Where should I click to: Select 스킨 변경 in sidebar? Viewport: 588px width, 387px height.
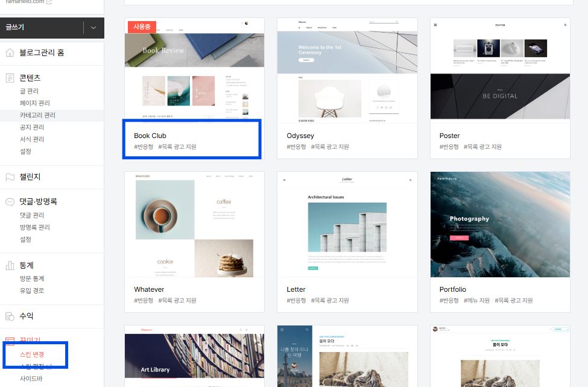32,354
